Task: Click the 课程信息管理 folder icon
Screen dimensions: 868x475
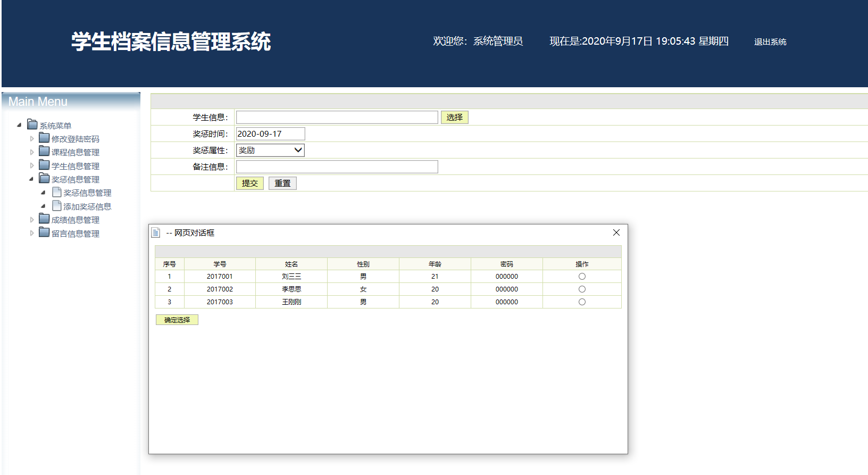Action: (44, 152)
